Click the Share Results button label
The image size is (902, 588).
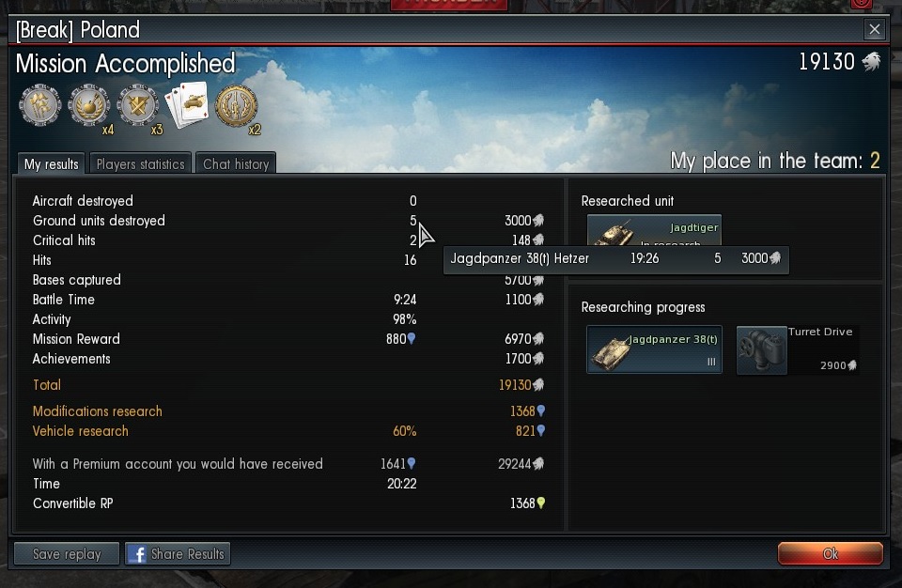188,554
